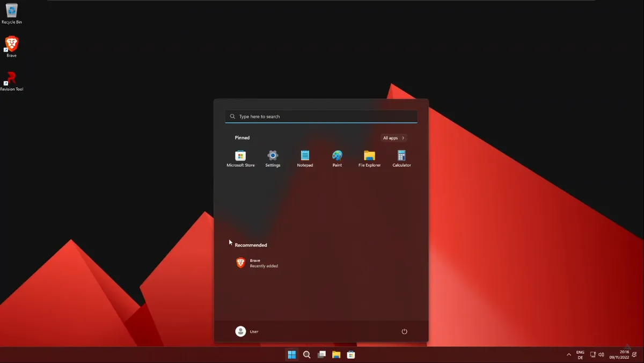Image resolution: width=644 pixels, height=363 pixels.
Task: Open the volume tray icon
Action: click(601, 355)
